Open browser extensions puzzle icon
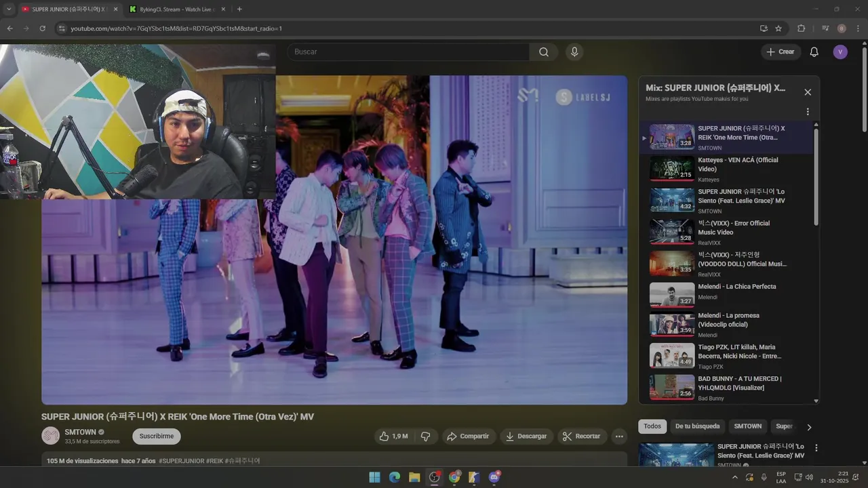Viewport: 868px width, 488px height. (x=802, y=28)
